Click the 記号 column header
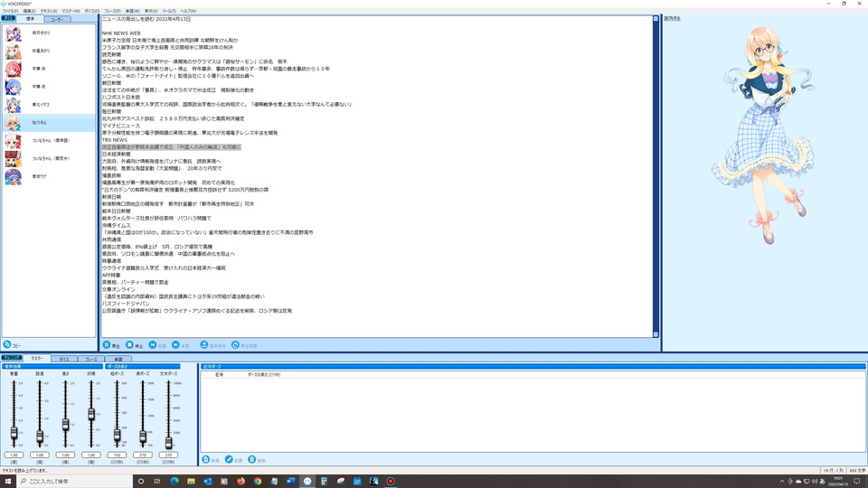The image size is (868, 488). (x=219, y=374)
